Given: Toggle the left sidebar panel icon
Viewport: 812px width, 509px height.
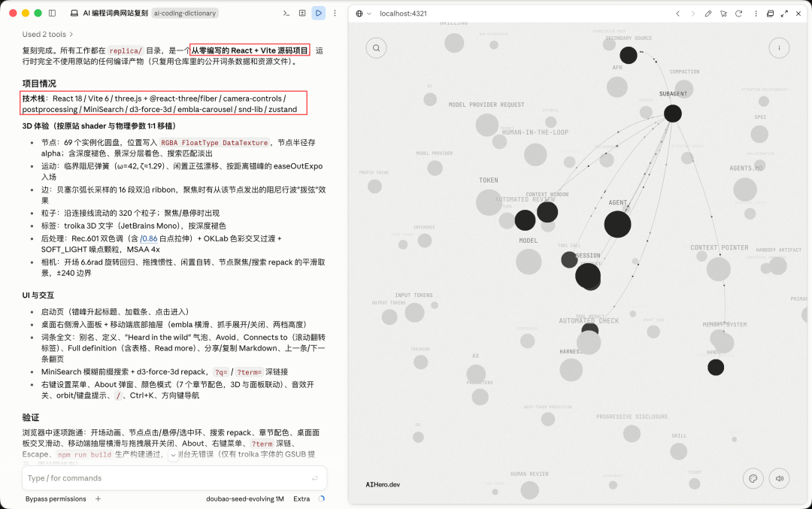Looking at the screenshot, I should 53,13.
